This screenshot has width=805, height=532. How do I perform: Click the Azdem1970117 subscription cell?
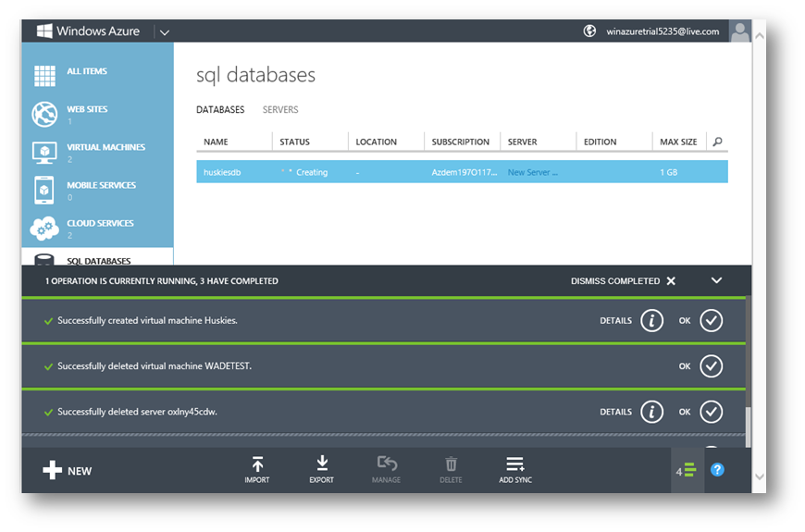[x=464, y=172]
